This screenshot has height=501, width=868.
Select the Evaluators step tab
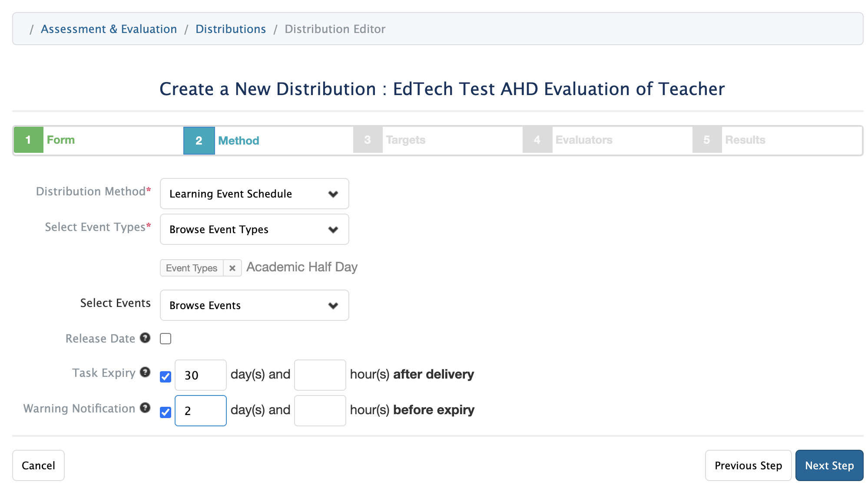tap(583, 140)
